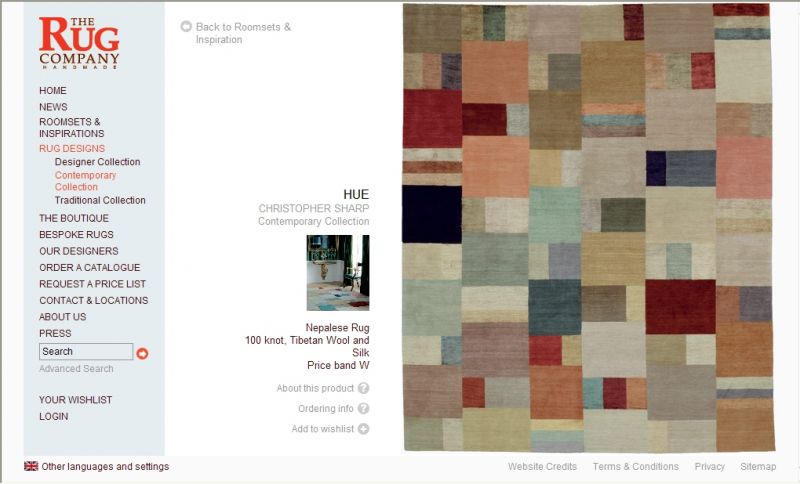This screenshot has height=484, width=800.
Task: Open the Bespoke Rugs menu item
Action: click(x=77, y=235)
